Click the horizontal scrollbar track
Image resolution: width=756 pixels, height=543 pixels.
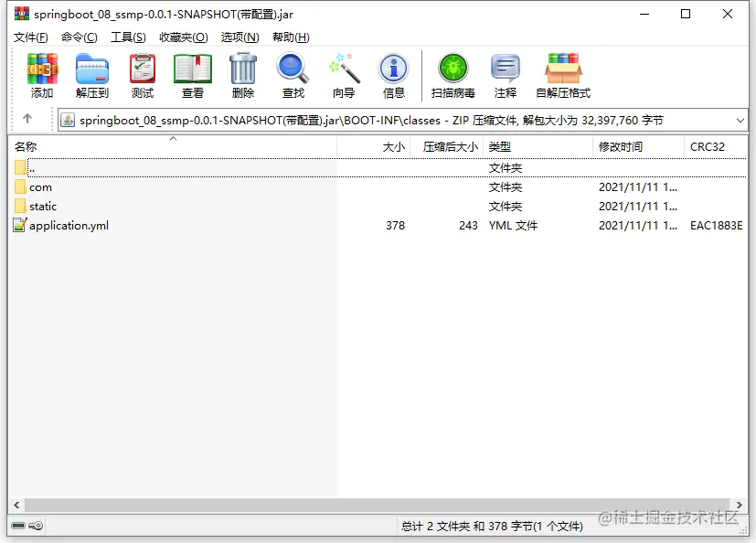coord(377,505)
